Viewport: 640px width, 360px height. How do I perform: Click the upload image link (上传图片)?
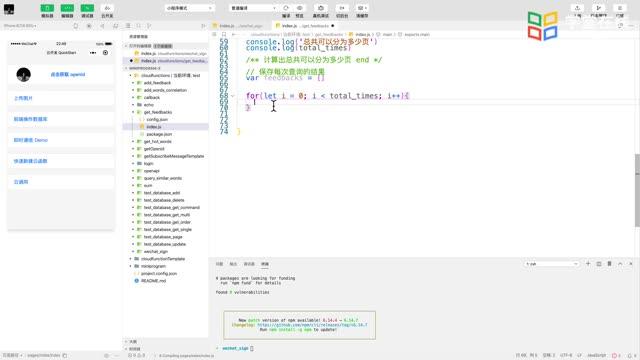(x=23, y=98)
